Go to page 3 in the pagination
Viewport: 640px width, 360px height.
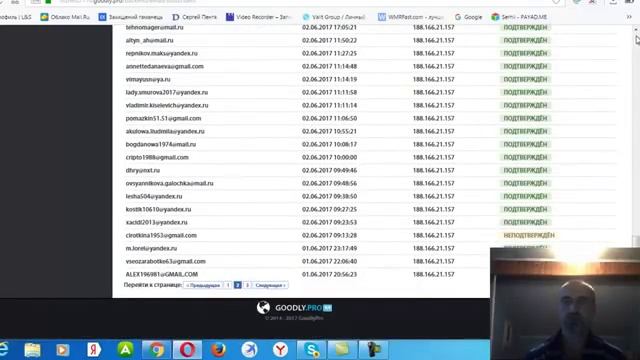[x=247, y=285]
